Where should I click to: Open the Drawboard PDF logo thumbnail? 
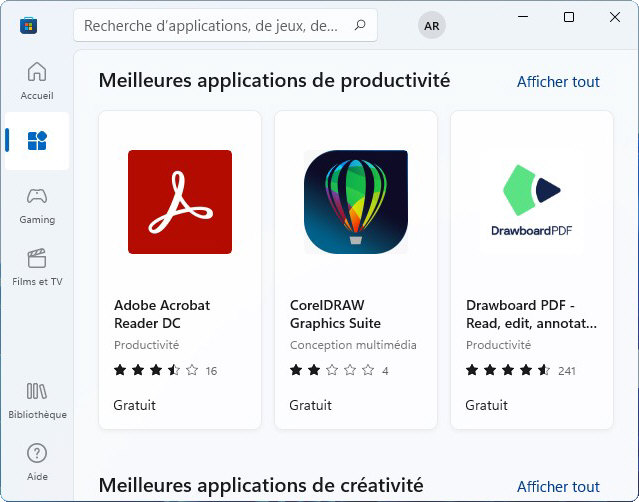532,202
